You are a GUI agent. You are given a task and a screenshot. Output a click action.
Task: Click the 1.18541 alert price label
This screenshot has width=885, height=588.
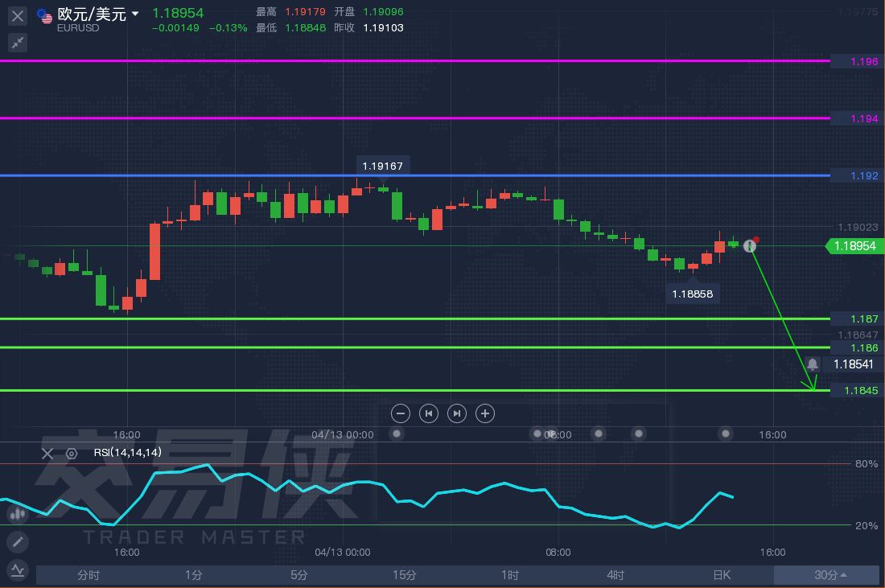click(854, 364)
